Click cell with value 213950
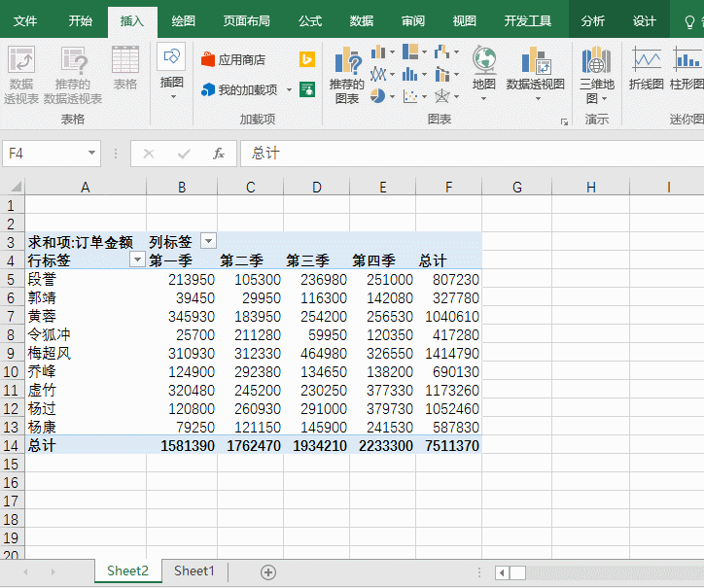This screenshot has height=588, width=704. coord(182,280)
